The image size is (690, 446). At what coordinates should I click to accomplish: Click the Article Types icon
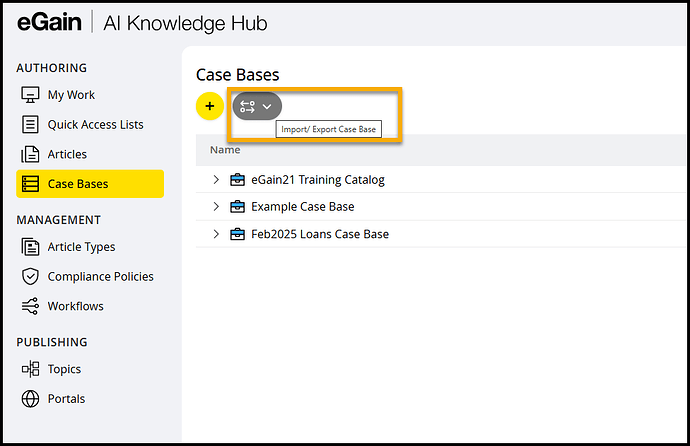(30, 247)
